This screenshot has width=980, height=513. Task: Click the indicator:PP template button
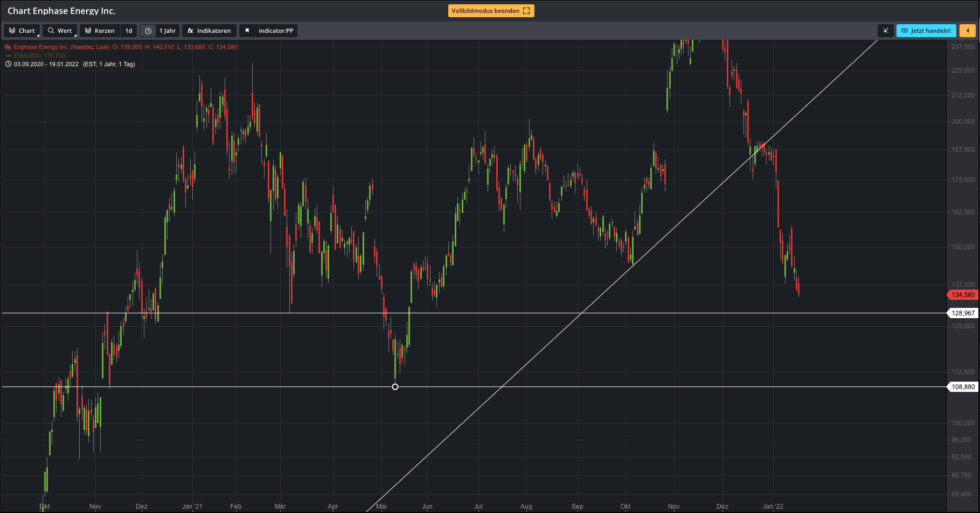[x=275, y=31]
